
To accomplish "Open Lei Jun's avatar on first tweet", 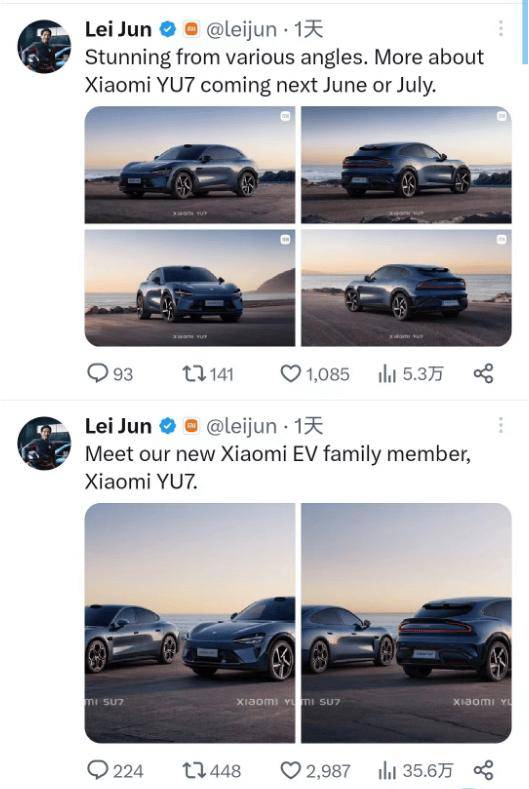I will (x=44, y=46).
